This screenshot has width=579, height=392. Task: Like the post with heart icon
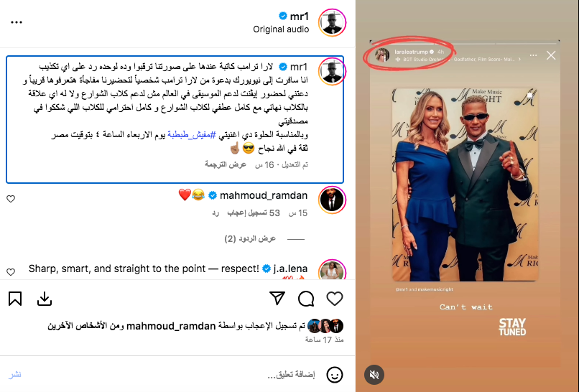(x=335, y=299)
